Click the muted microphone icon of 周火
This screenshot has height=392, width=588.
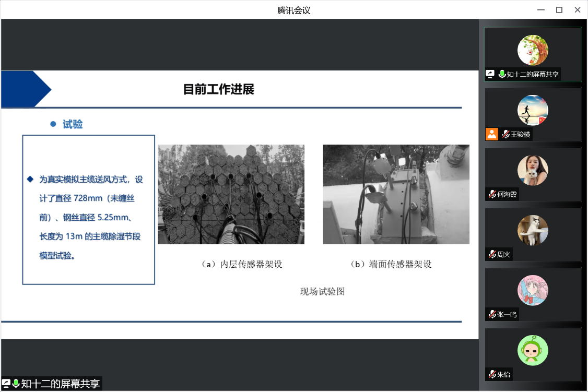click(x=492, y=254)
